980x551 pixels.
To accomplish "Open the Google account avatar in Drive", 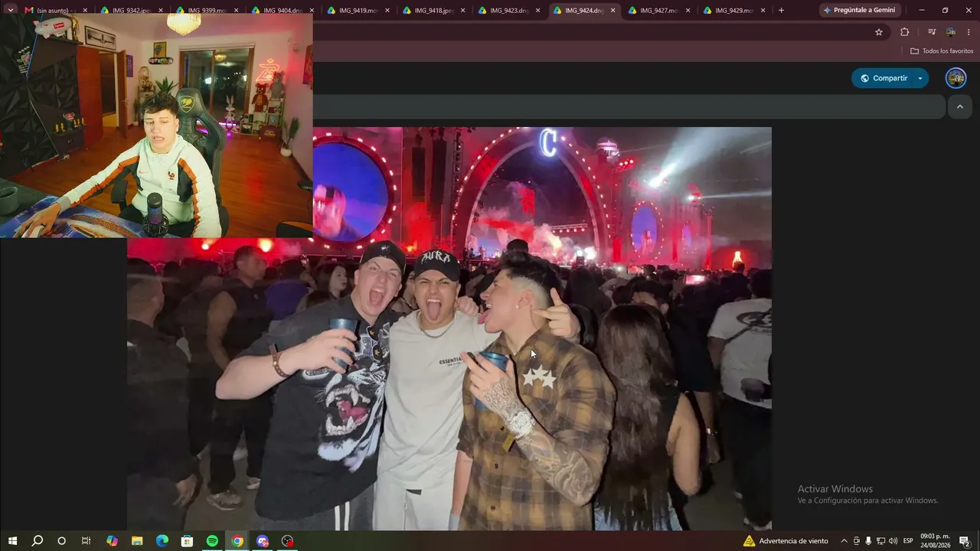I will [955, 78].
